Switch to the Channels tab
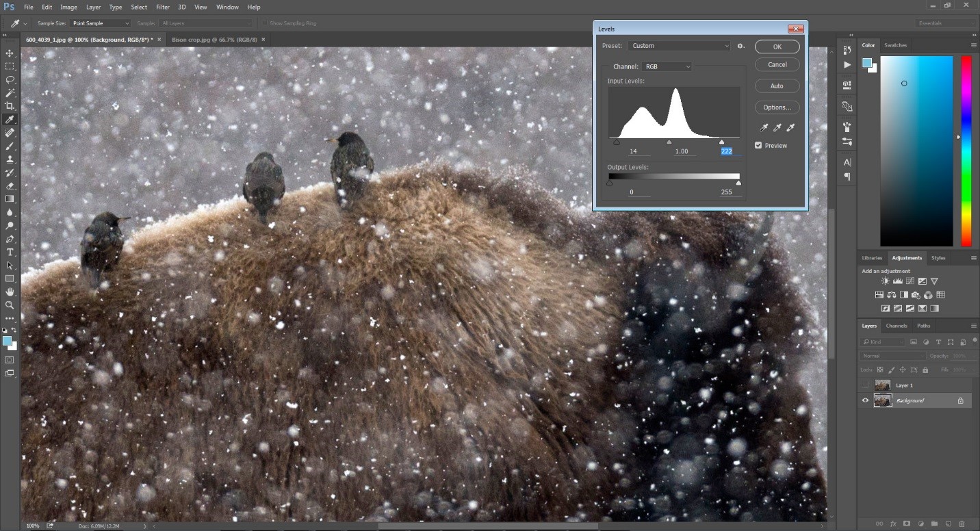 pyautogui.click(x=896, y=326)
